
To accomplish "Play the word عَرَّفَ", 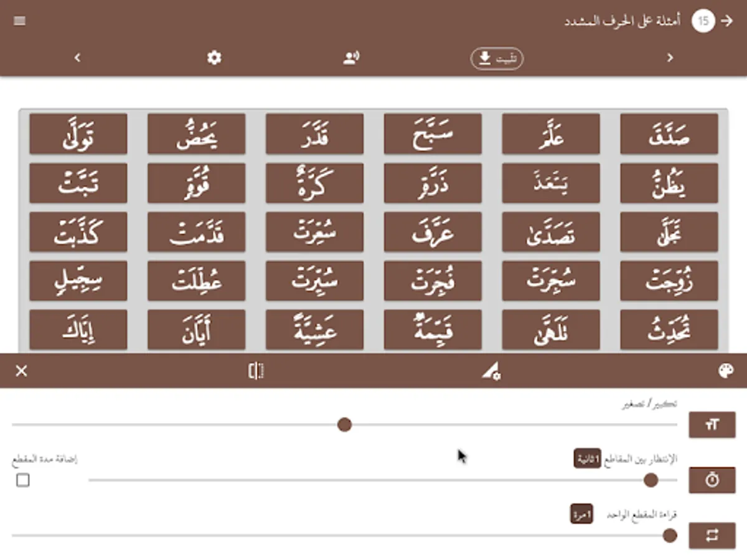I will coord(433,232).
